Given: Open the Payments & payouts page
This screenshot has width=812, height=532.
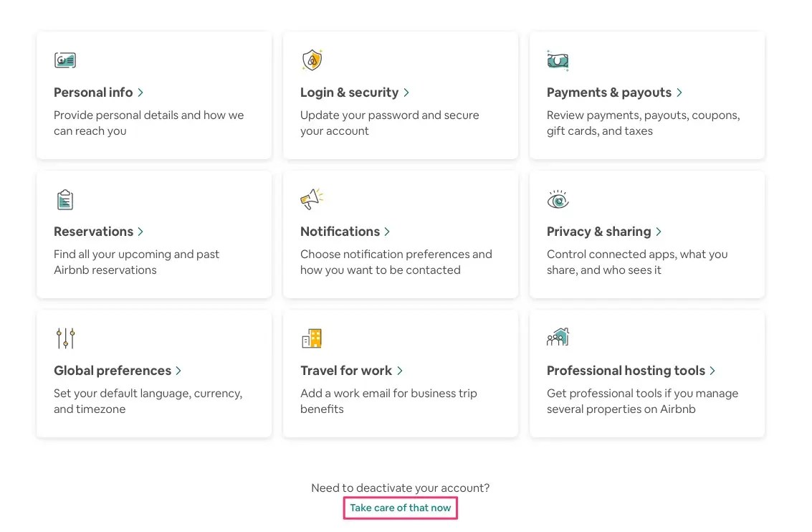Looking at the screenshot, I should click(x=609, y=92).
